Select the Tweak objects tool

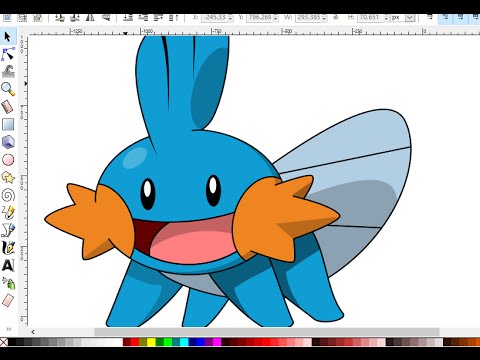tap(8, 71)
